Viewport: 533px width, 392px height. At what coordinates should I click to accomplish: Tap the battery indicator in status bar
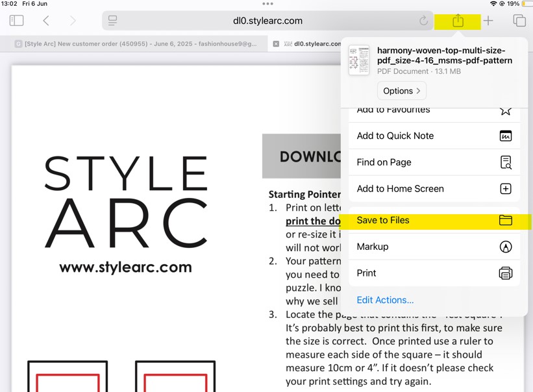point(528,4)
